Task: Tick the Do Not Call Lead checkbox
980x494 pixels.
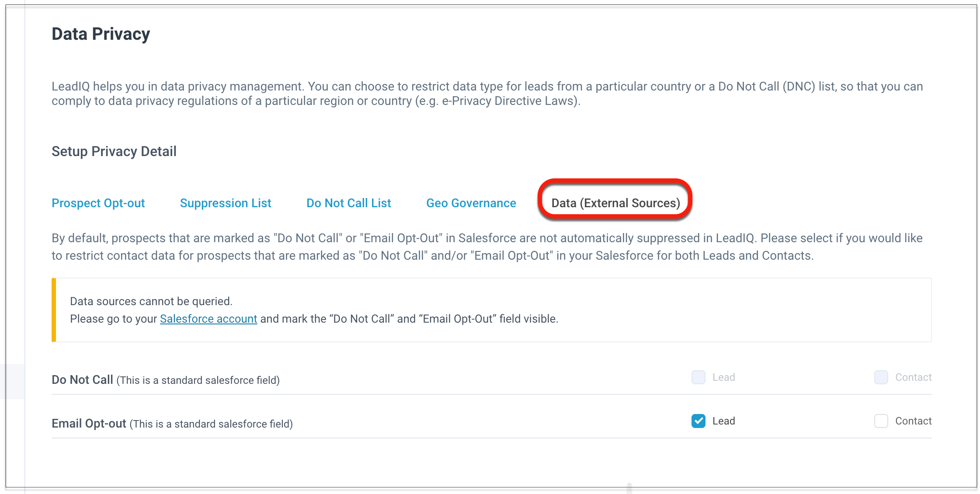Action: (698, 377)
